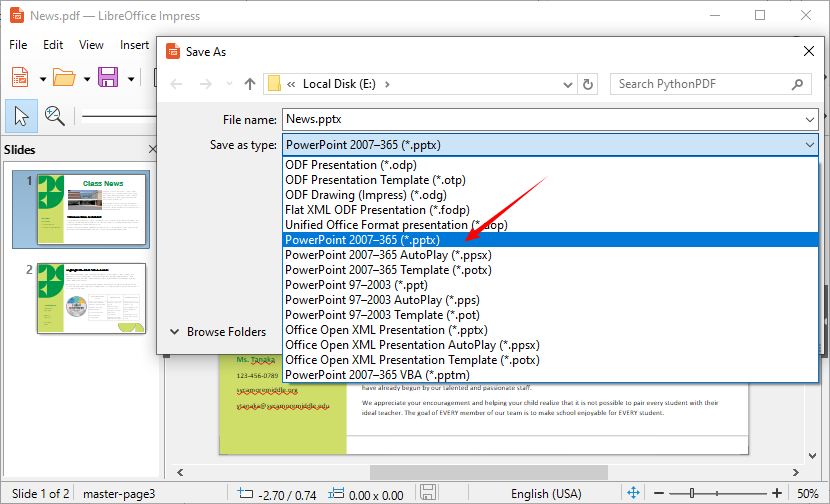Click English (USA) language in status bar
This screenshot has height=504, width=830.
point(546,494)
